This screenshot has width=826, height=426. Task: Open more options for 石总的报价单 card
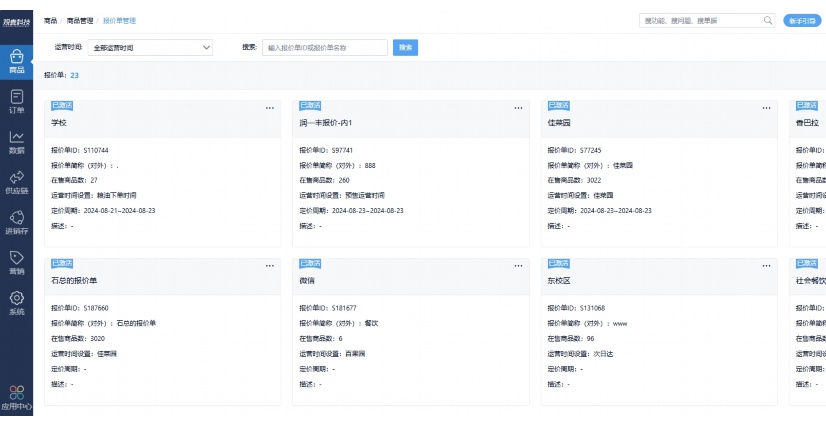point(270,266)
